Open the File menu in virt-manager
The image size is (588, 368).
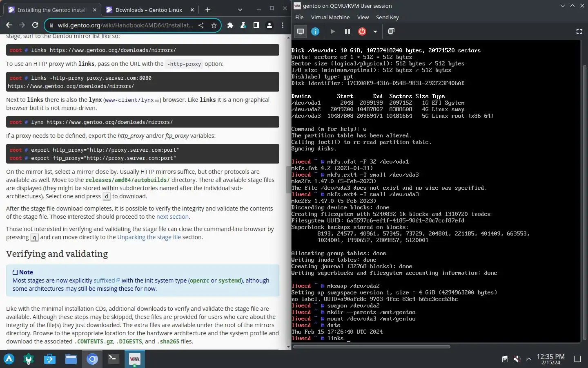point(299,17)
